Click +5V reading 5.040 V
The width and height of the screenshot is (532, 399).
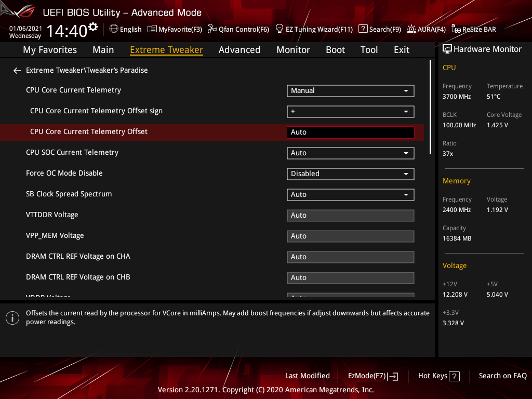click(x=497, y=295)
